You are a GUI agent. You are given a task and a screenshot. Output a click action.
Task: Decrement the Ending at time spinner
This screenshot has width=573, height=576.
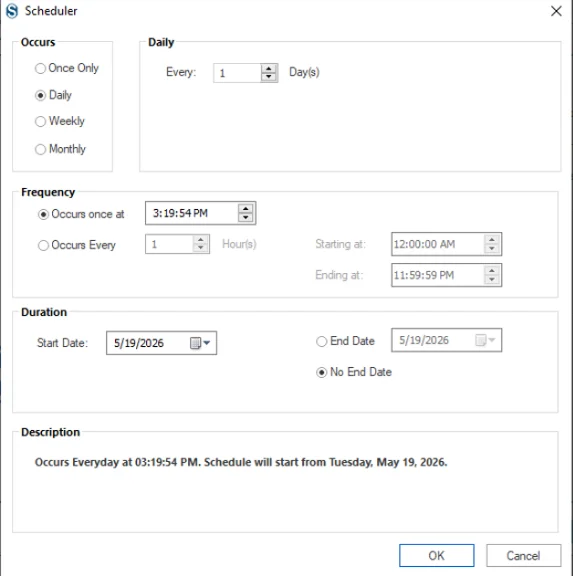click(492, 280)
